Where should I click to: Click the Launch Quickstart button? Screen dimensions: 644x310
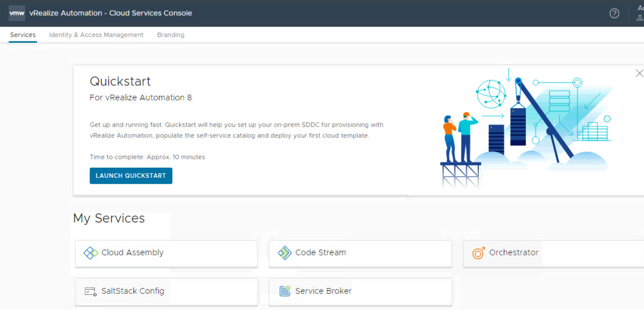click(131, 175)
